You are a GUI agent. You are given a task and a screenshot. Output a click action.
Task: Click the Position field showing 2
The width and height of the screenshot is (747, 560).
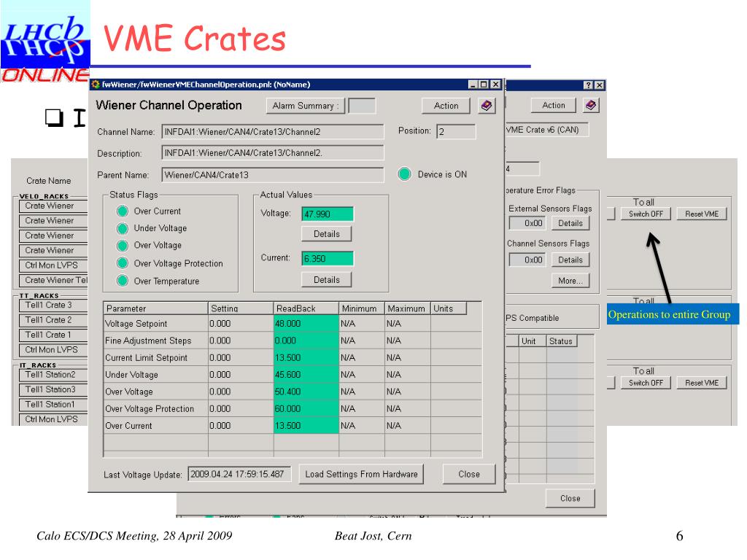(456, 131)
